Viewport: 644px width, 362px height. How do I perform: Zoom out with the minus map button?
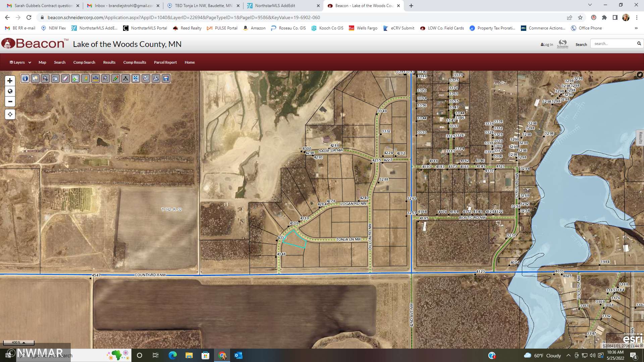tap(10, 102)
